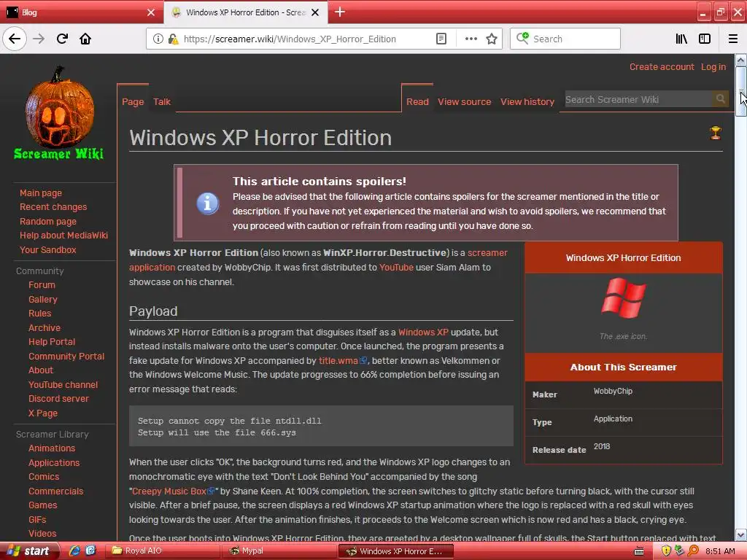Open the hamburger application menu
Viewport: 747px width, 560px height.
click(x=732, y=39)
